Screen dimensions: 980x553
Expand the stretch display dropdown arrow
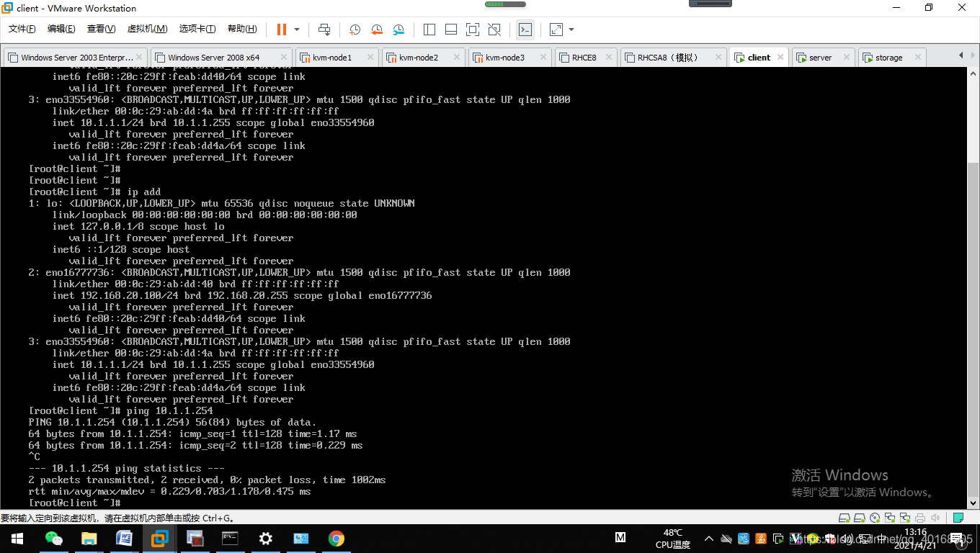[x=571, y=30]
